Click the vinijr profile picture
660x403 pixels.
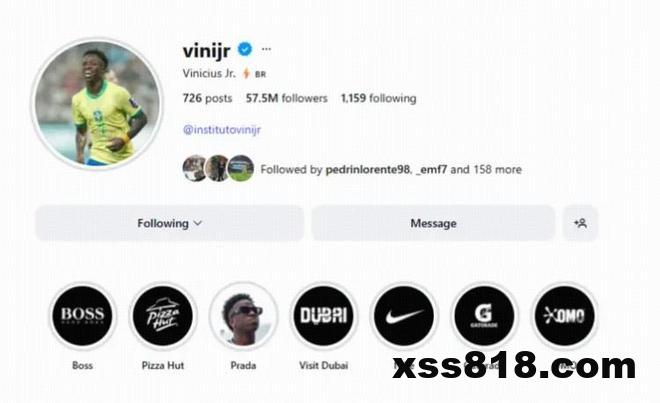point(97,104)
